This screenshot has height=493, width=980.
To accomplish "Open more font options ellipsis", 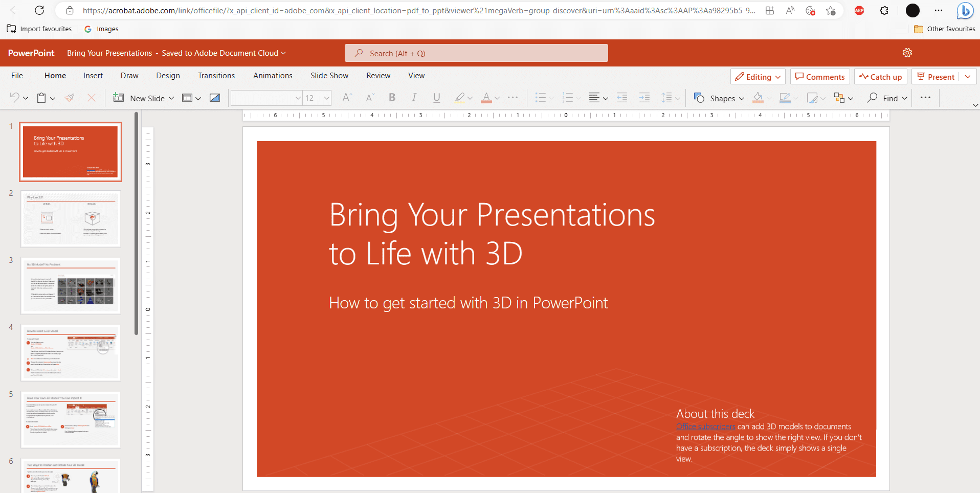I will pos(513,98).
